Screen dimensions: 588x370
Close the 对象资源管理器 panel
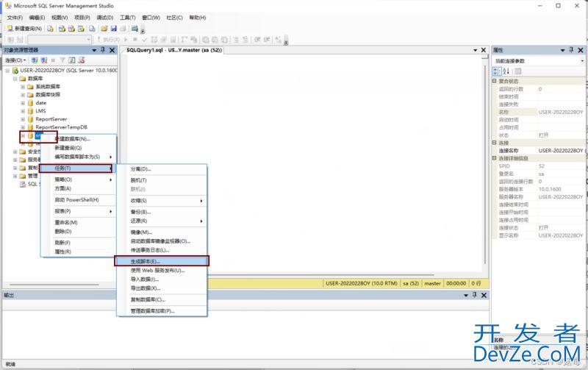(112, 50)
